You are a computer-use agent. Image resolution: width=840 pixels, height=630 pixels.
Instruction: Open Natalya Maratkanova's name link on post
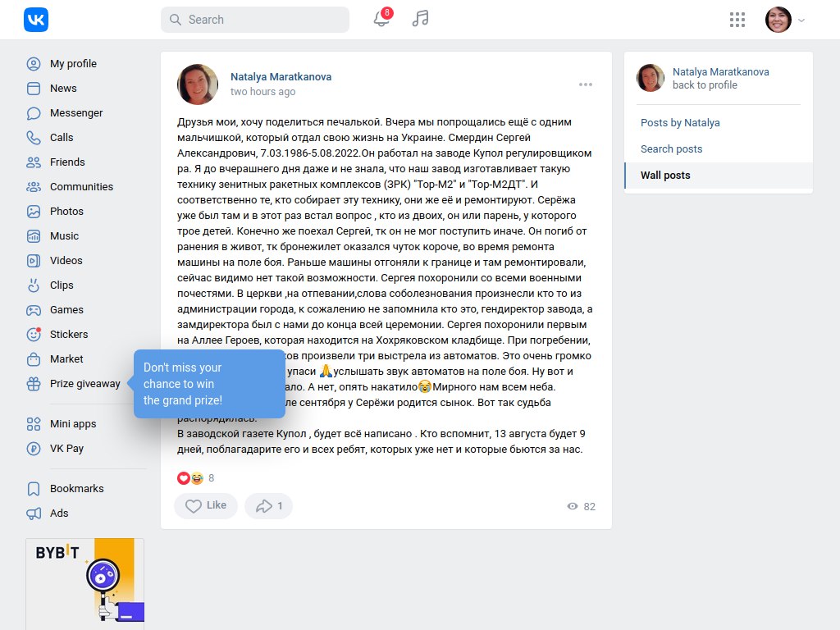click(281, 76)
